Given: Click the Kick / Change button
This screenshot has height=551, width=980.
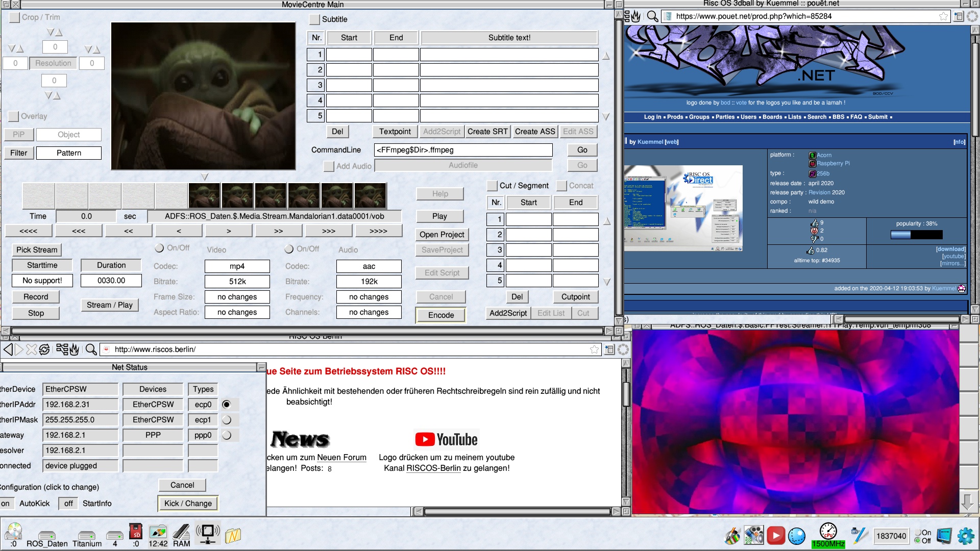Looking at the screenshot, I should 188,504.
